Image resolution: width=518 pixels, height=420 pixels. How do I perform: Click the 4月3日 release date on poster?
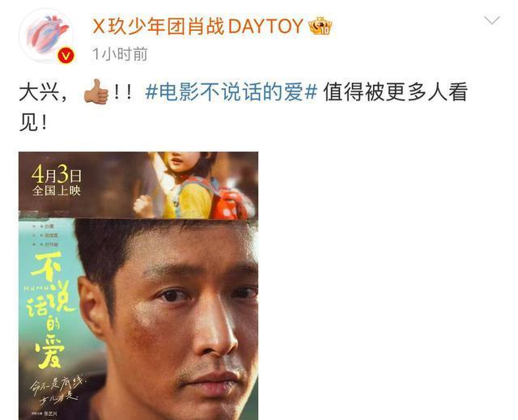coord(56,174)
